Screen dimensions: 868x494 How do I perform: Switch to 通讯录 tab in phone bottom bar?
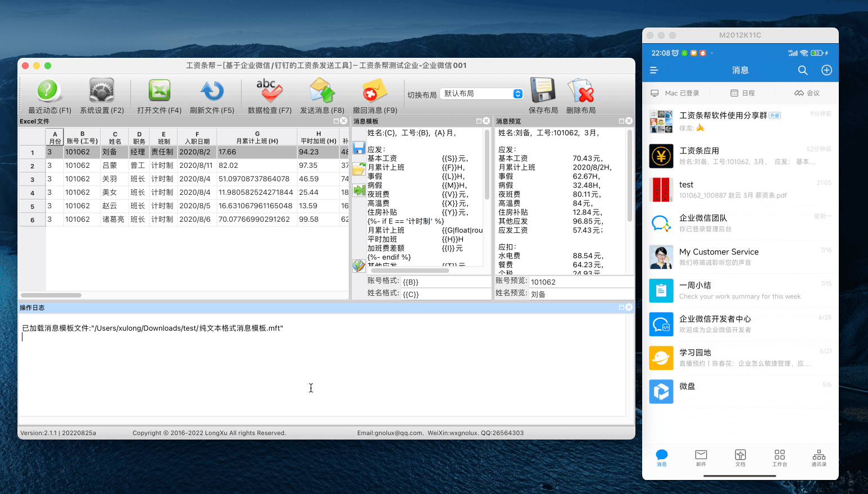tap(819, 458)
